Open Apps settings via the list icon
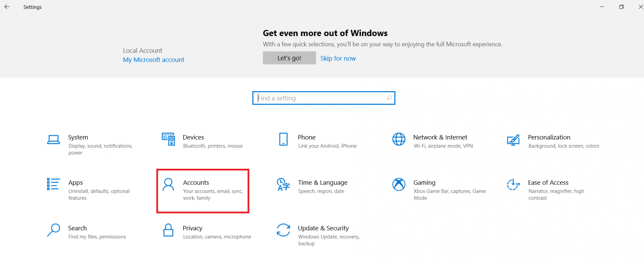The width and height of the screenshot is (644, 263). pos(53,185)
